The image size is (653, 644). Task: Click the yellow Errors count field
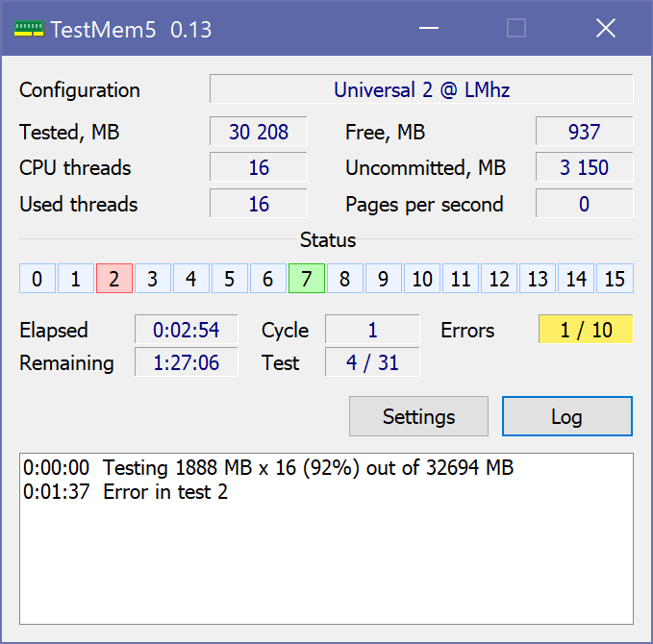[585, 330]
